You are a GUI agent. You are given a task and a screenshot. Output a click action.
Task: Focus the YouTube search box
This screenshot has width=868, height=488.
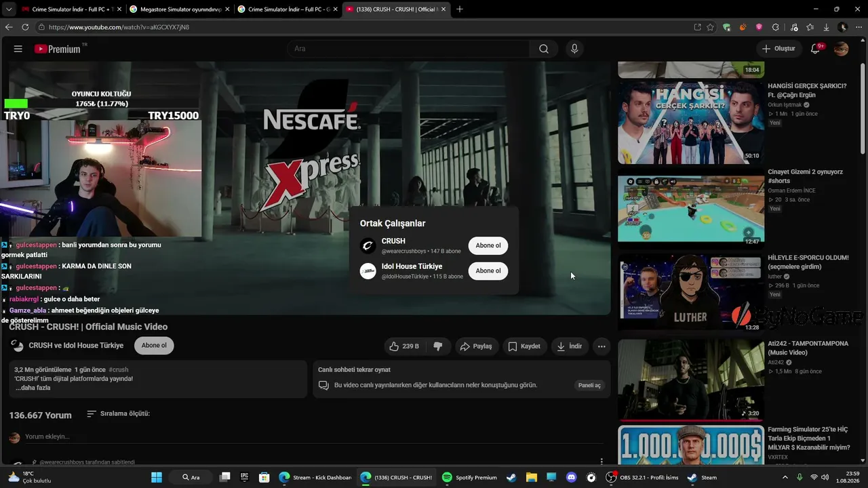point(408,49)
